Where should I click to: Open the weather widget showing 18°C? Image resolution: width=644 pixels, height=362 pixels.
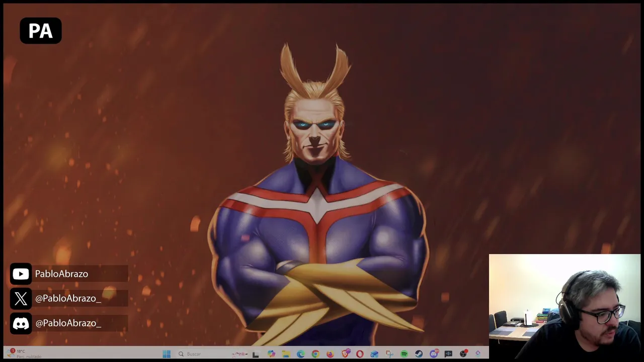point(24,353)
